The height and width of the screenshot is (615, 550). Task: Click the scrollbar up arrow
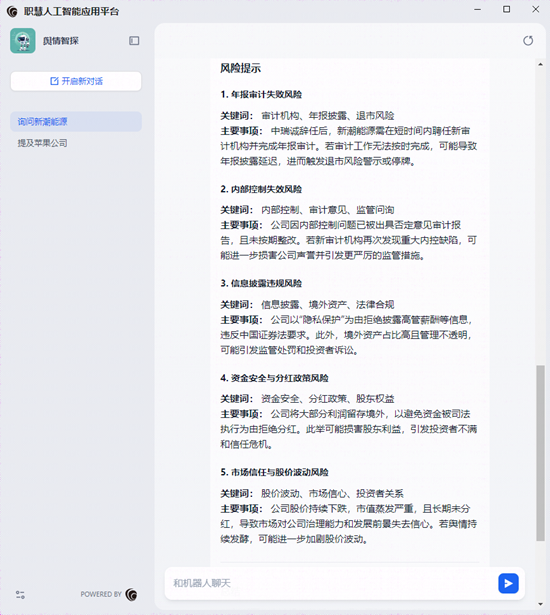click(x=541, y=64)
